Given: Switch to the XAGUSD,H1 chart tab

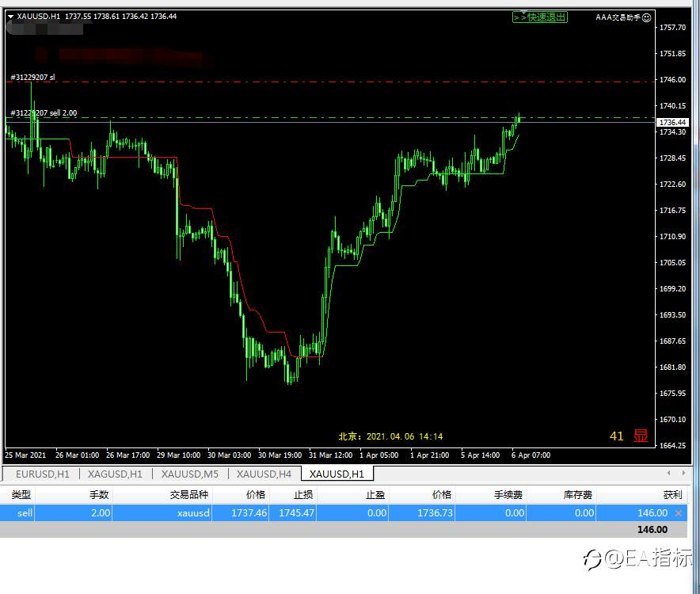Looking at the screenshot, I should click(115, 474).
